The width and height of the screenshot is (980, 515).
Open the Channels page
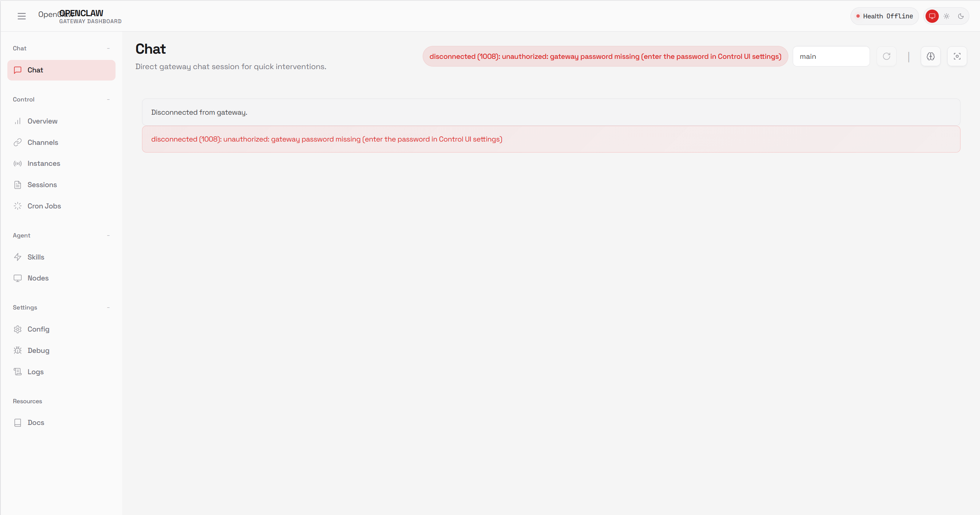[43, 143]
